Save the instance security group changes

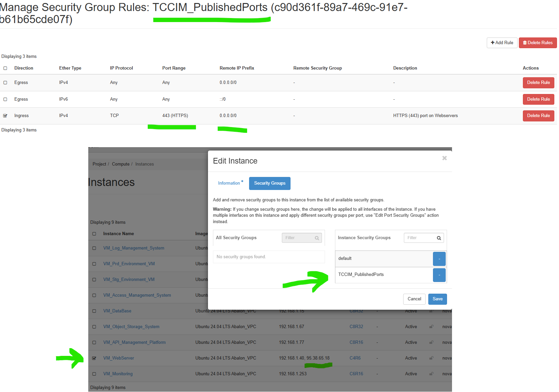click(x=437, y=299)
